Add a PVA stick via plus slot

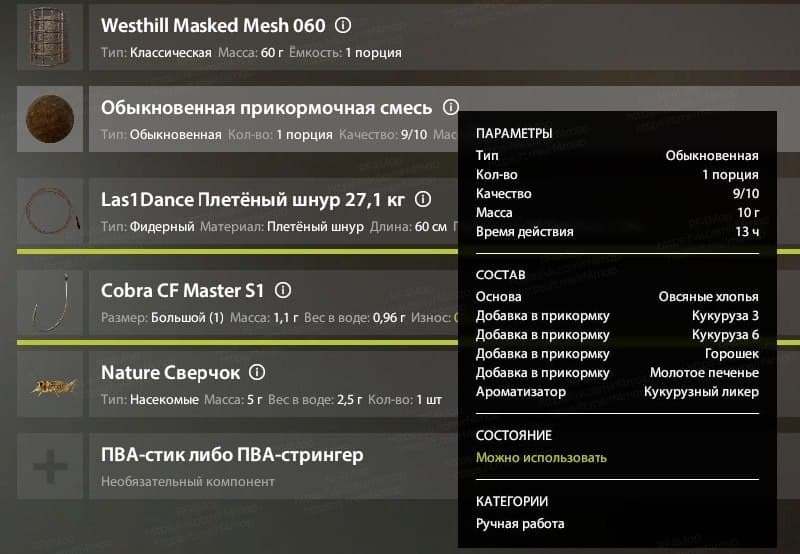pos(50,466)
